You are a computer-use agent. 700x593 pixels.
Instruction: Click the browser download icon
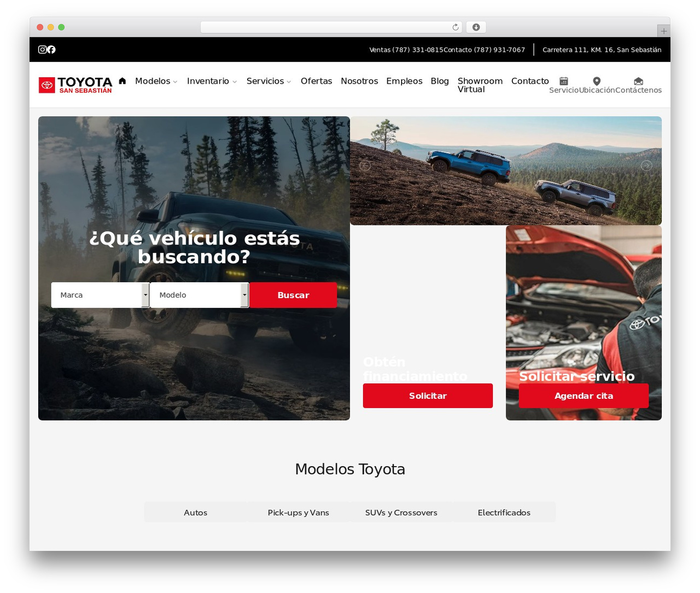(x=476, y=27)
